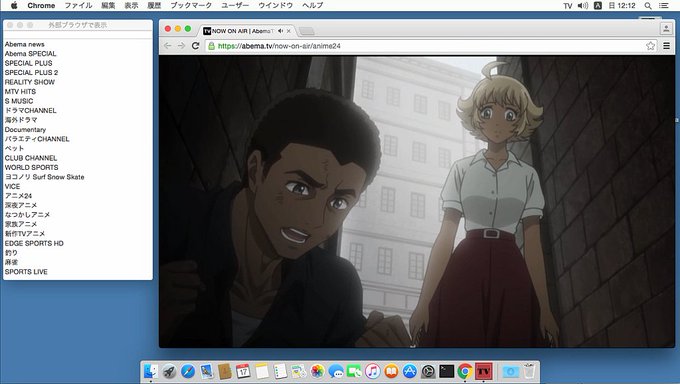Reload the abema.tv page
680x384 pixels.
[196, 46]
